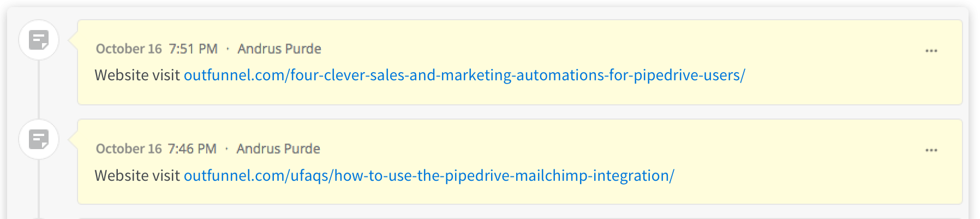Select Andrus Purde on the 7:51 PM note
Viewport: 980px width, 219px height.
(279, 49)
